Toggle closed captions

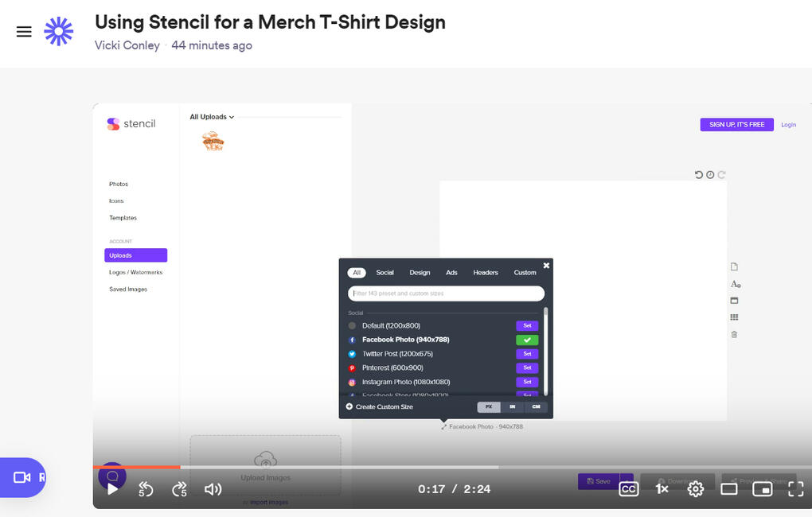pyautogui.click(x=628, y=489)
